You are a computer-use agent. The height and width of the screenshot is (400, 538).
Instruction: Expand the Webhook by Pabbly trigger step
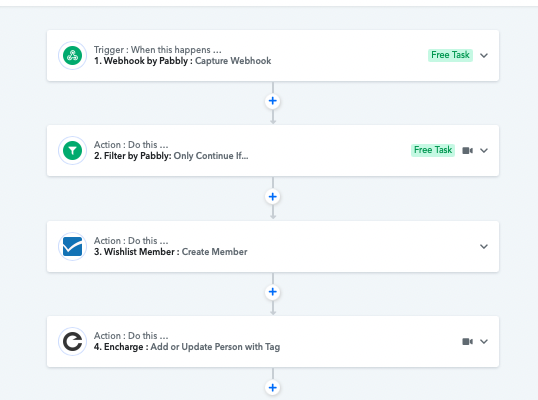(x=484, y=56)
